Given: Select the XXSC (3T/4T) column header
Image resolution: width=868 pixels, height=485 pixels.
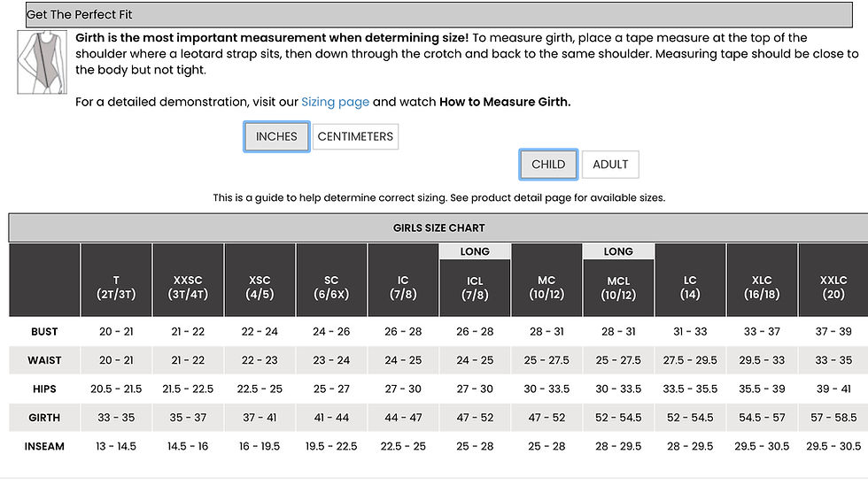Looking at the screenshot, I should point(188,280).
